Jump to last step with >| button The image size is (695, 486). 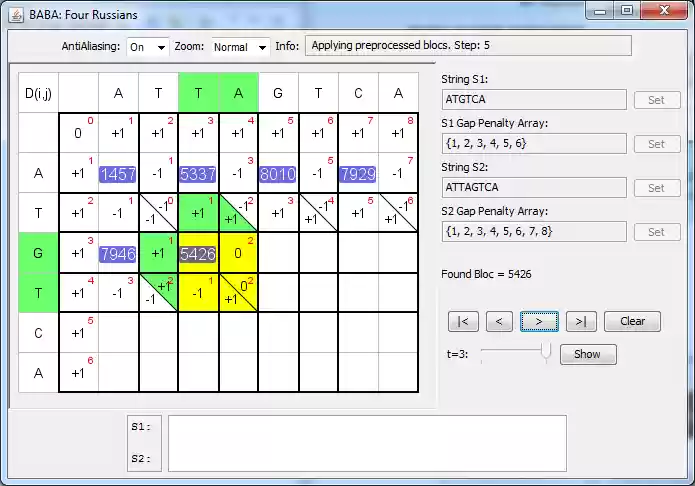click(581, 321)
